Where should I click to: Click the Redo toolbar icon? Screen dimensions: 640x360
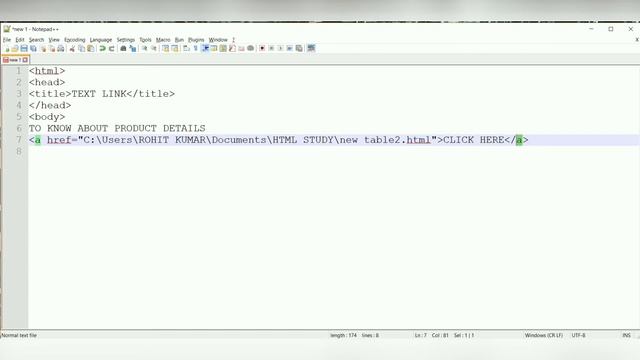click(111, 48)
